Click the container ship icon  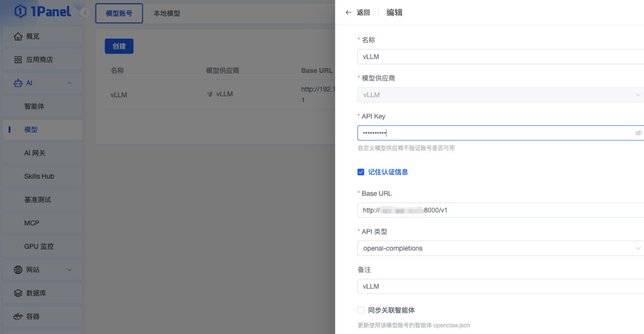tap(18, 316)
